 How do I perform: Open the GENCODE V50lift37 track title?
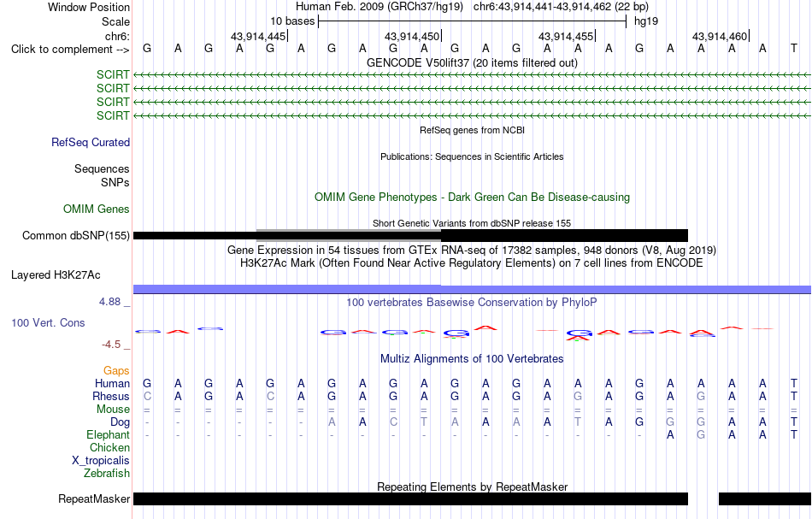tap(472, 62)
